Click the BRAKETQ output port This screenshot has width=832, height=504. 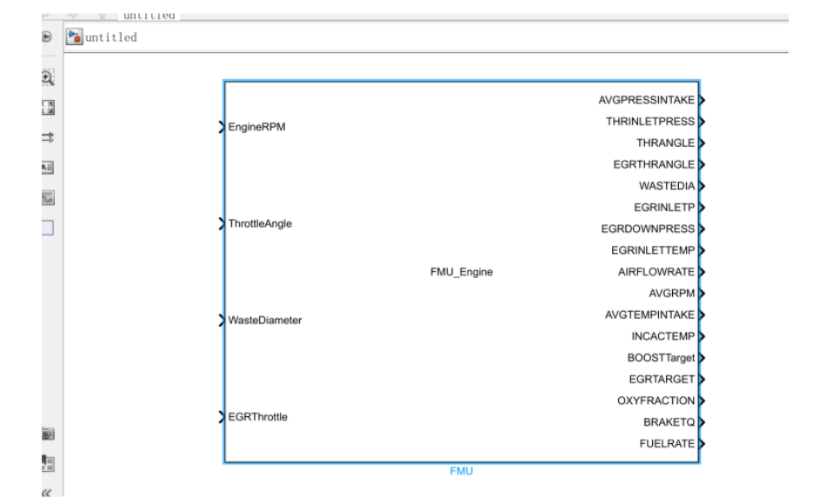(x=701, y=422)
